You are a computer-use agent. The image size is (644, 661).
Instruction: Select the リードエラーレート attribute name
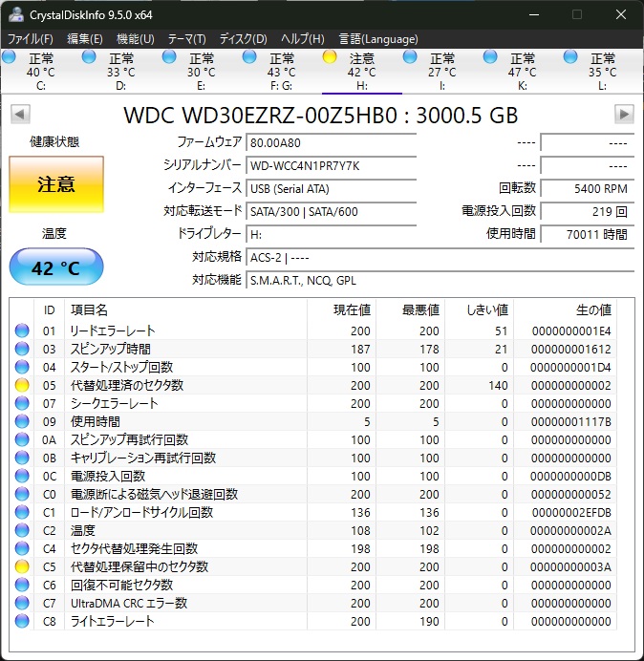pos(113,330)
